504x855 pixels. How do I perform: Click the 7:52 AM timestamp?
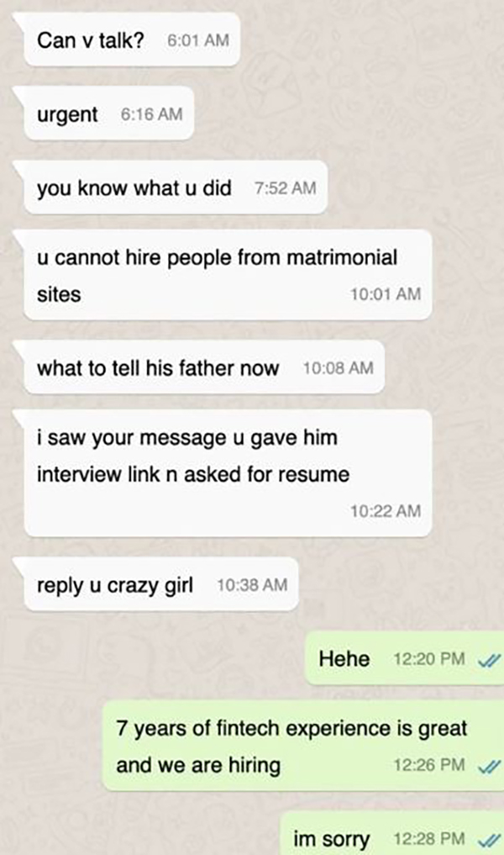point(285,188)
